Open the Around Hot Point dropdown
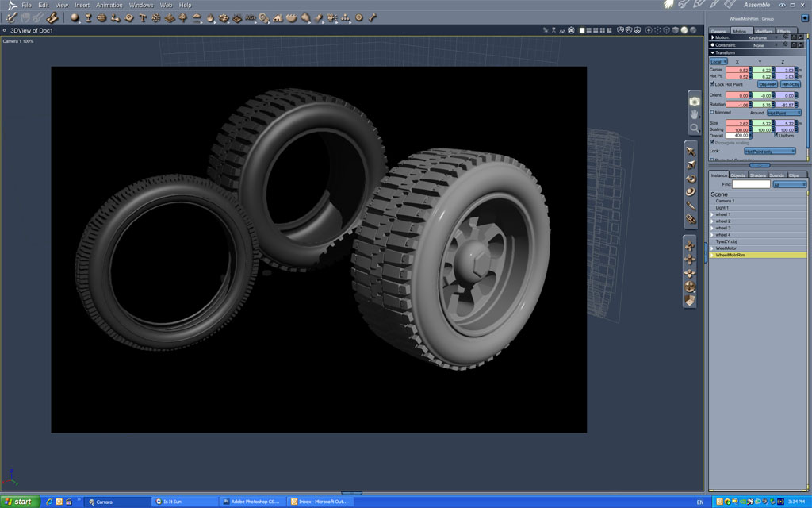 (x=784, y=113)
